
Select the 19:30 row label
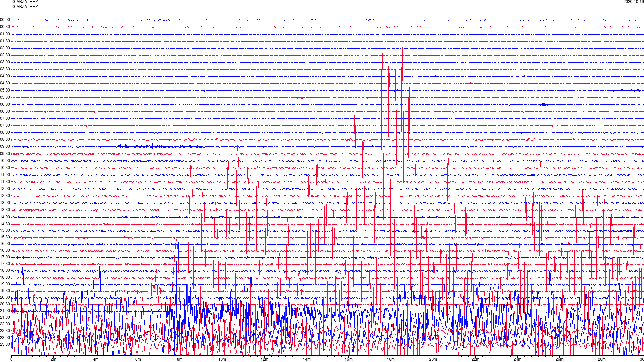tap(5, 291)
